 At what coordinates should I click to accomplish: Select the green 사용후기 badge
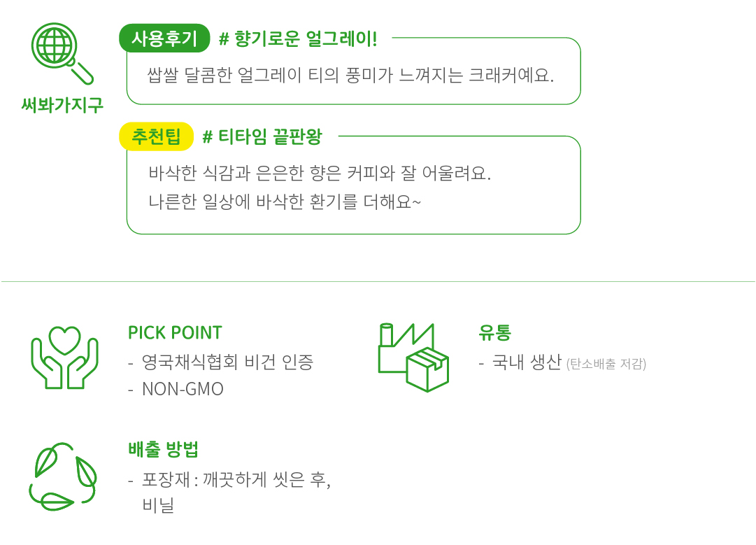pyautogui.click(x=164, y=38)
